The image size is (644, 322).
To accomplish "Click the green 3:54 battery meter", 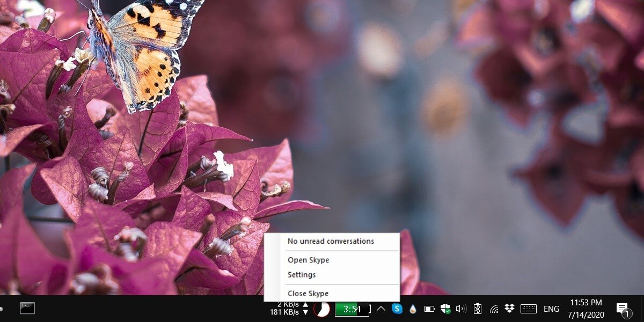I will tap(353, 309).
